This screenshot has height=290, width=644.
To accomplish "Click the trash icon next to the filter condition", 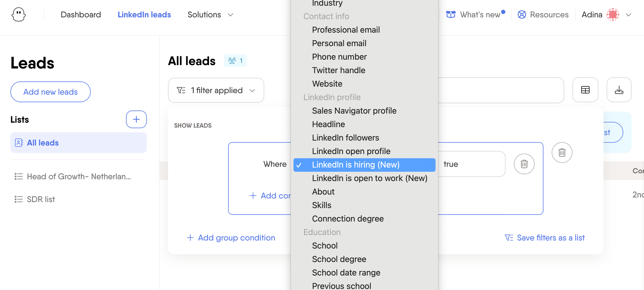I will (524, 164).
